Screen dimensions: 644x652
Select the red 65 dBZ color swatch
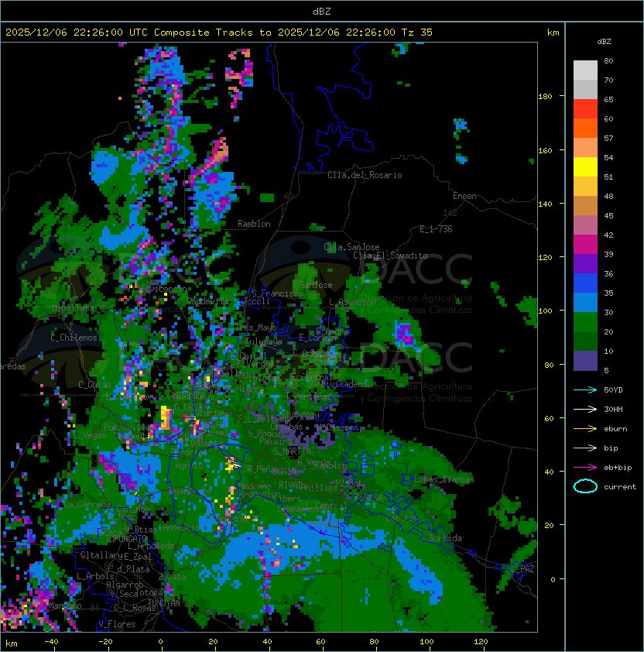(x=585, y=109)
